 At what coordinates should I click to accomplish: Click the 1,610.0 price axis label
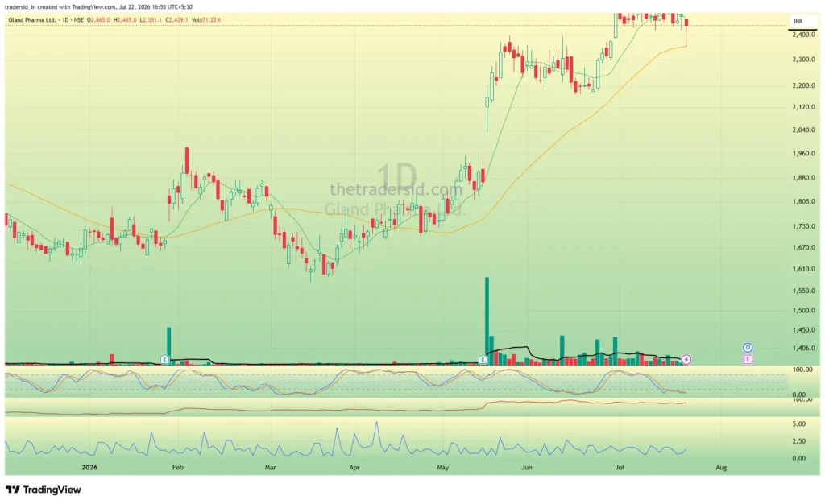[803, 269]
